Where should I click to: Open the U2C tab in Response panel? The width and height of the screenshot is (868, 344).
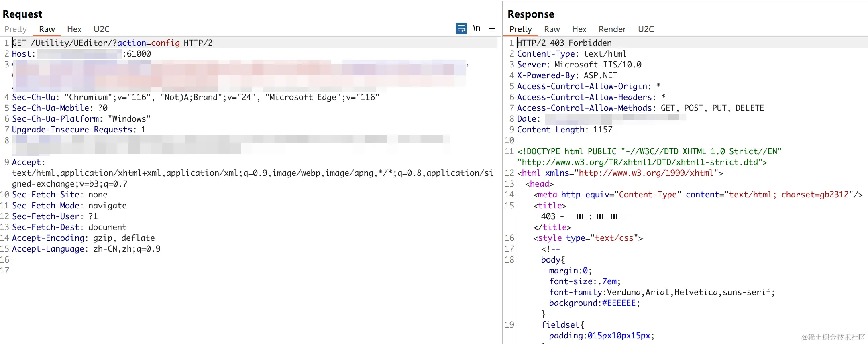(x=646, y=29)
